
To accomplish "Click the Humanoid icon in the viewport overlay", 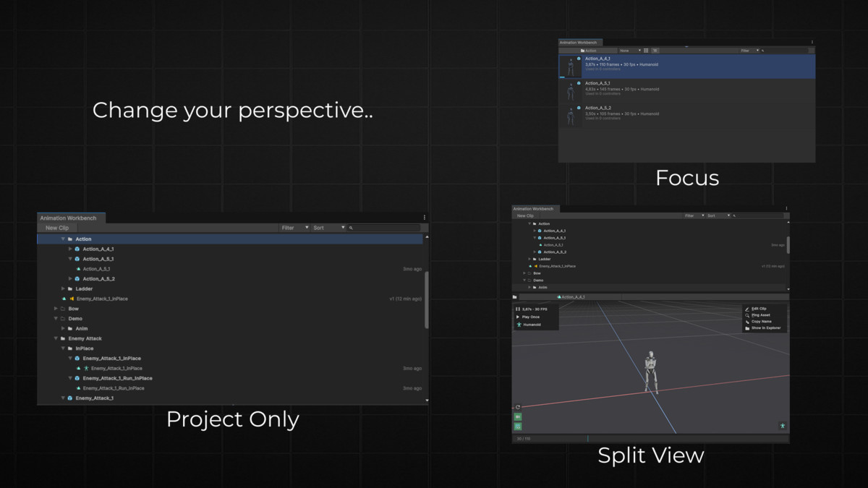I will tap(519, 325).
